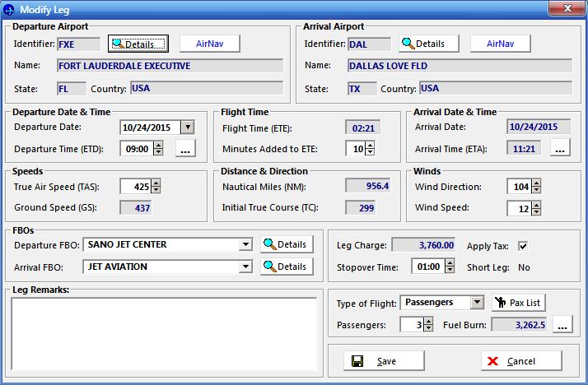Open the Arrival FBO dropdown list
The height and width of the screenshot is (385, 588).
pos(245,267)
